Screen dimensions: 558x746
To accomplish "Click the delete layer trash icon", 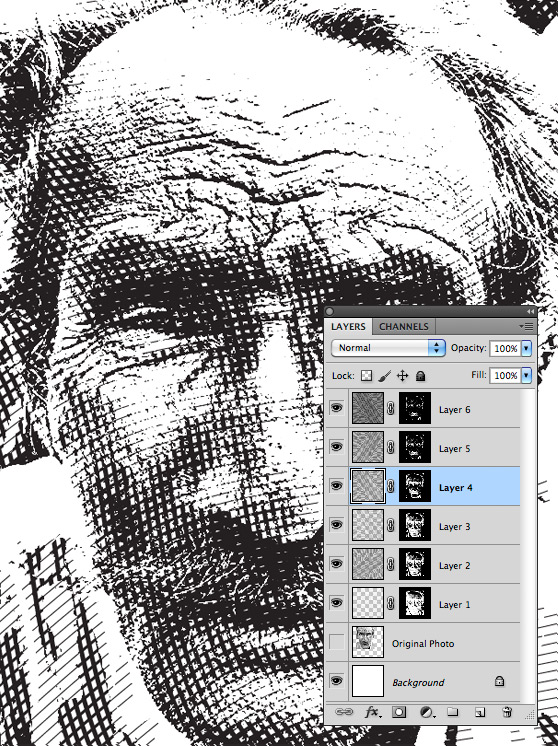I will click(x=507, y=712).
